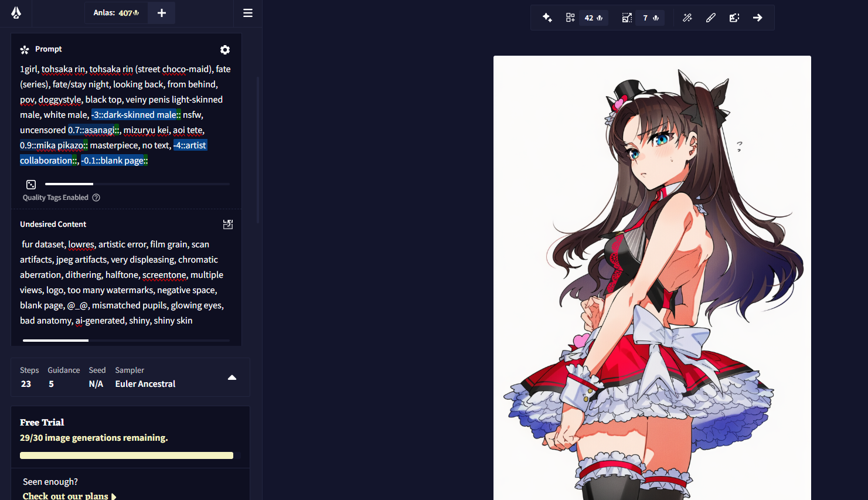Image resolution: width=868 pixels, height=500 pixels.
Task: Click the prompt sparkle icon beside Prompt
Action: click(x=25, y=50)
